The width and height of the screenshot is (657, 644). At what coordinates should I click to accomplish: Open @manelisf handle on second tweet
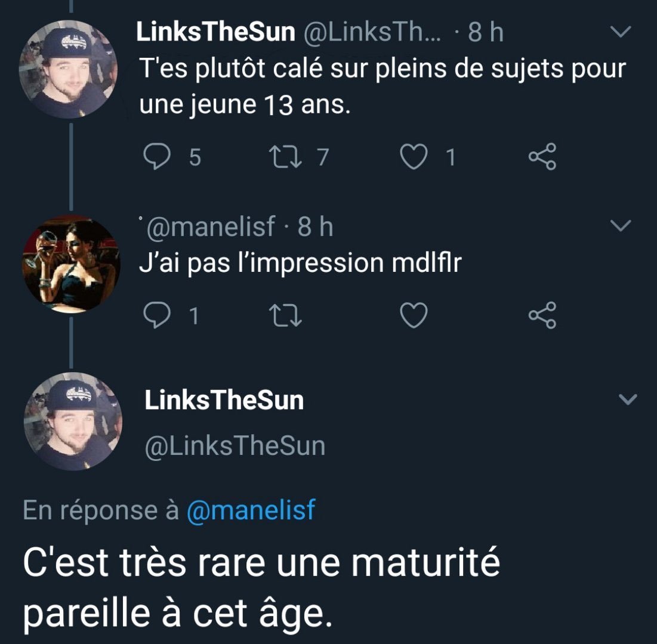point(211,227)
